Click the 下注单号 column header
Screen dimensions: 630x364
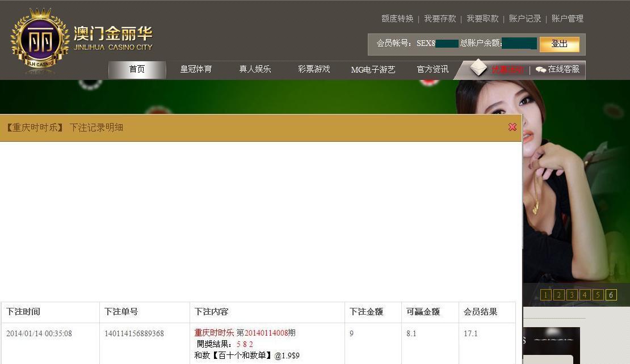click(121, 312)
